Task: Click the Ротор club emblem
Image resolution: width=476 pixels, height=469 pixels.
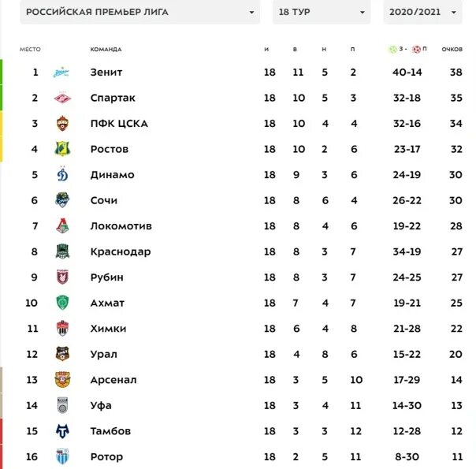Action: 62,456
